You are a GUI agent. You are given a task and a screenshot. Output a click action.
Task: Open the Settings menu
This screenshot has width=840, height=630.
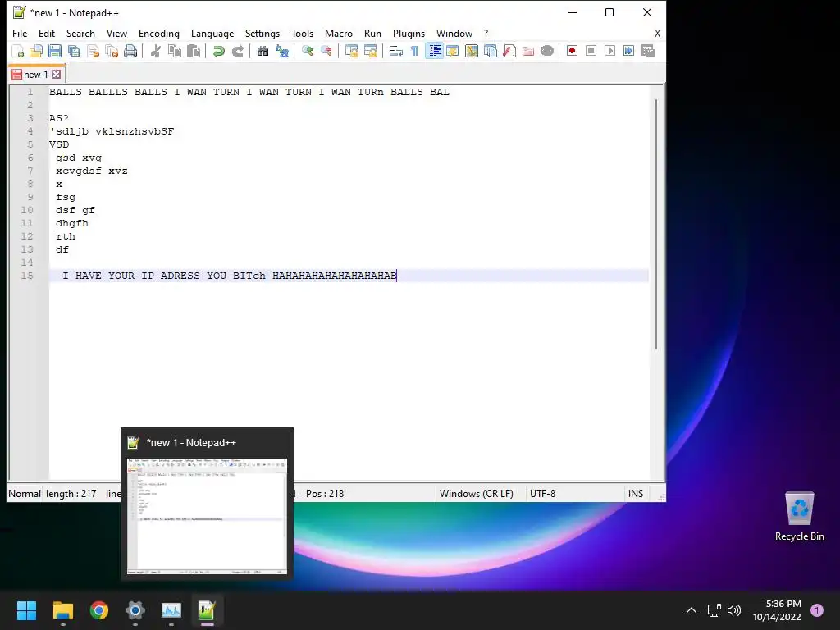click(262, 33)
